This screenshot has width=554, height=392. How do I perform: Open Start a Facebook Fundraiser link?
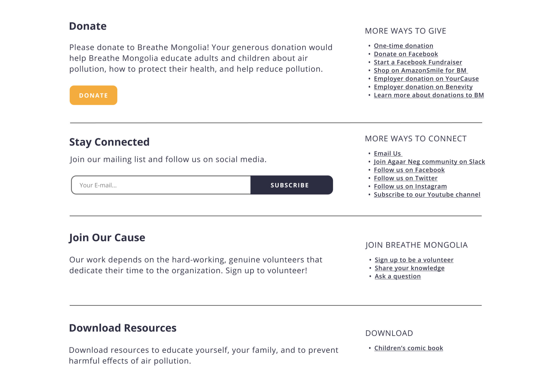point(418,62)
